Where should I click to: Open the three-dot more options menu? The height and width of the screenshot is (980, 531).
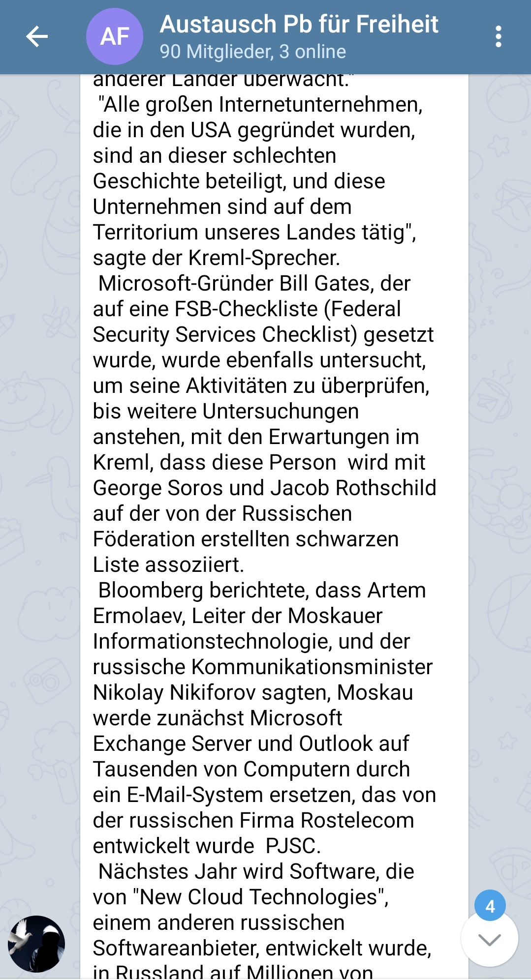click(x=498, y=36)
